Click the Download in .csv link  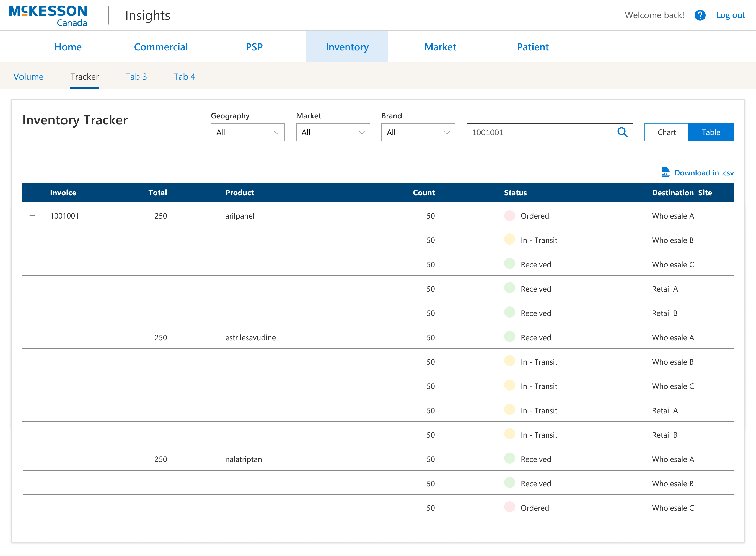click(703, 173)
